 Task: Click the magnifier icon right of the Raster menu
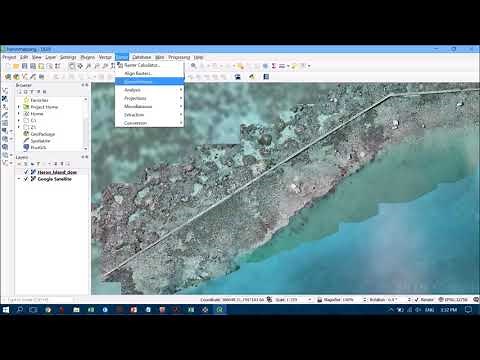pos(193,66)
